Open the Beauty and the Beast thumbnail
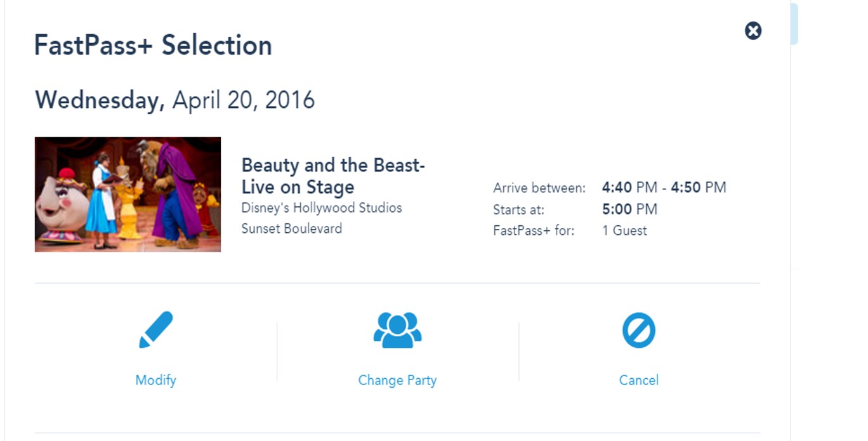The image size is (868, 441). pyautogui.click(x=128, y=194)
